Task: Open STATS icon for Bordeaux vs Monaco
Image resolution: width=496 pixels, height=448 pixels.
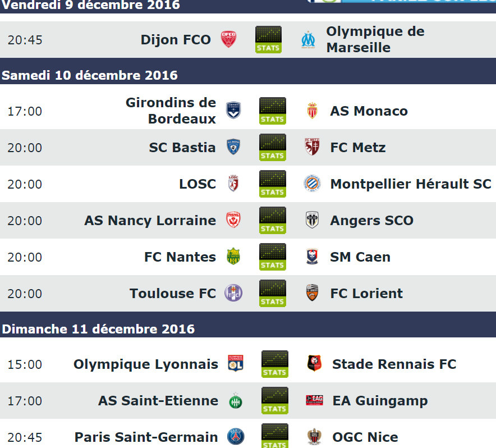Action: (x=272, y=111)
